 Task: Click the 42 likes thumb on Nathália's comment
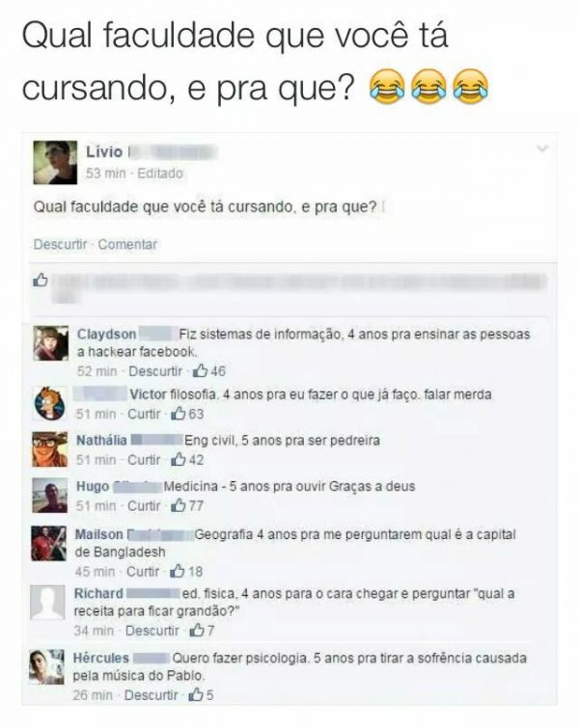click(179, 459)
